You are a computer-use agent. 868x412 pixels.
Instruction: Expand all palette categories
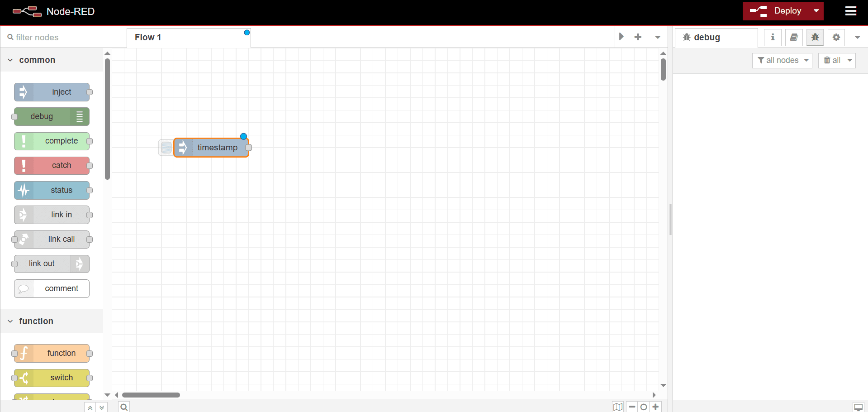tap(102, 407)
